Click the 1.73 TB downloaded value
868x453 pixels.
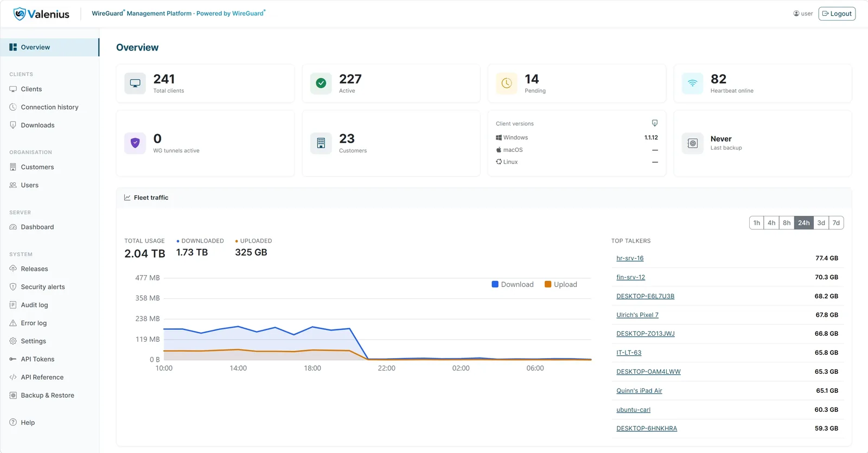[x=192, y=252]
